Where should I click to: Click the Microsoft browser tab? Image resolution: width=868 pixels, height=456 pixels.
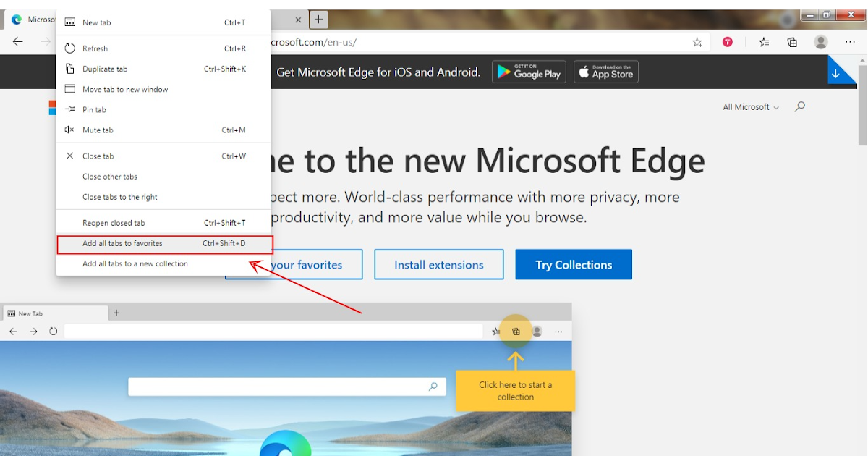pyautogui.click(x=30, y=20)
